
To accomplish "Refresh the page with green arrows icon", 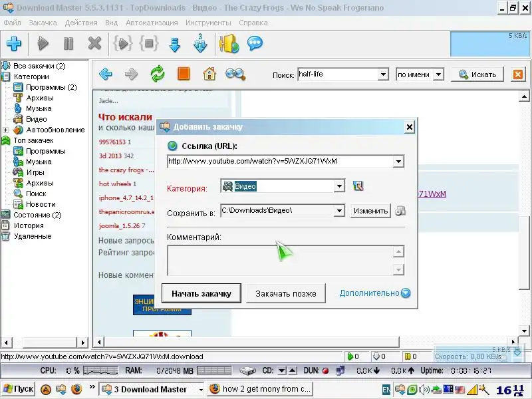I will [158, 74].
